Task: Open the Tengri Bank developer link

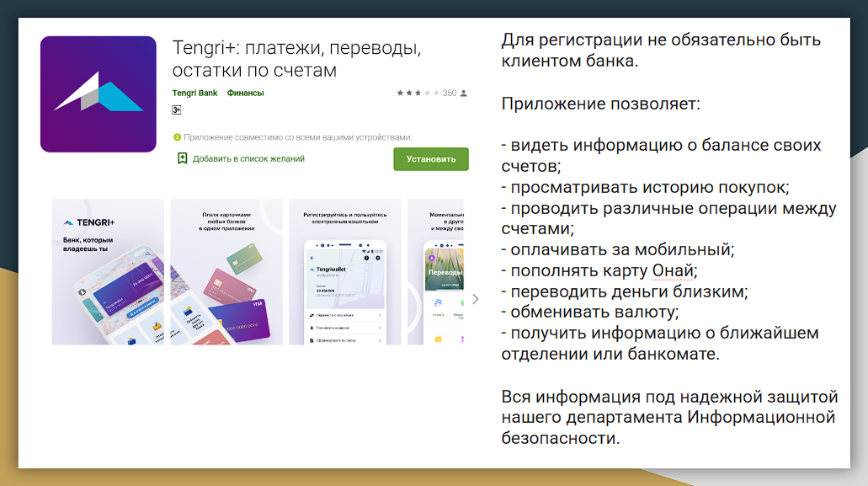Action: tap(194, 93)
